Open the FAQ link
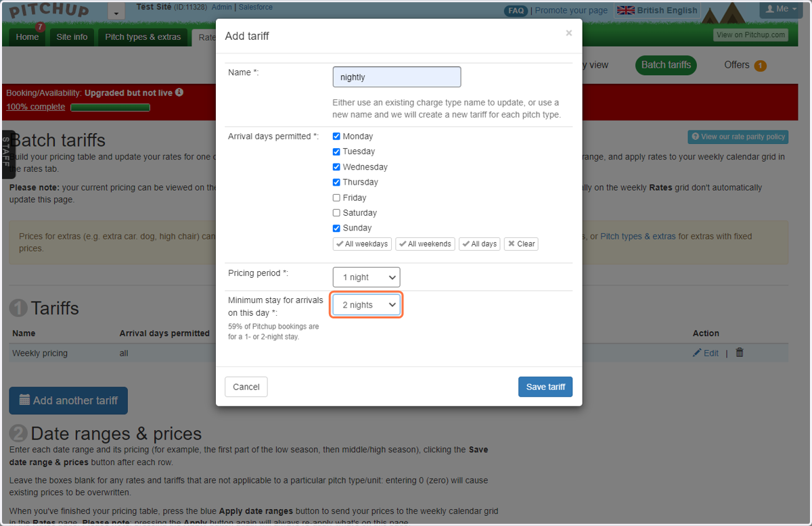812x526 pixels. coord(516,11)
